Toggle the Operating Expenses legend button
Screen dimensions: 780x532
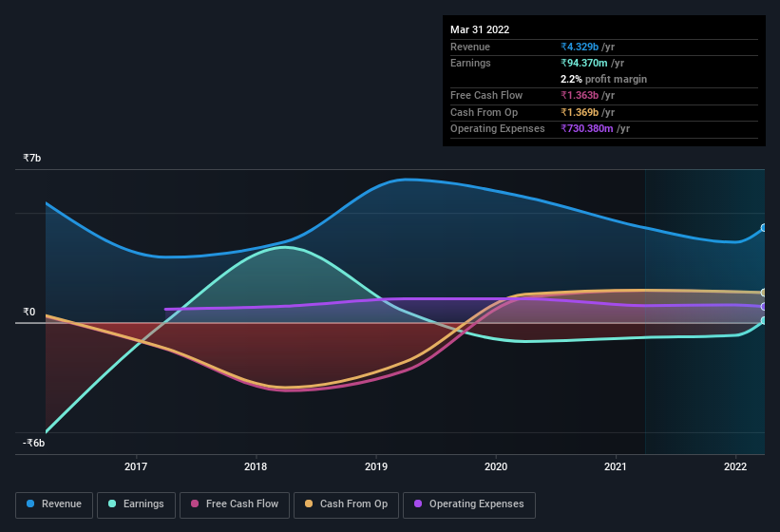point(469,504)
